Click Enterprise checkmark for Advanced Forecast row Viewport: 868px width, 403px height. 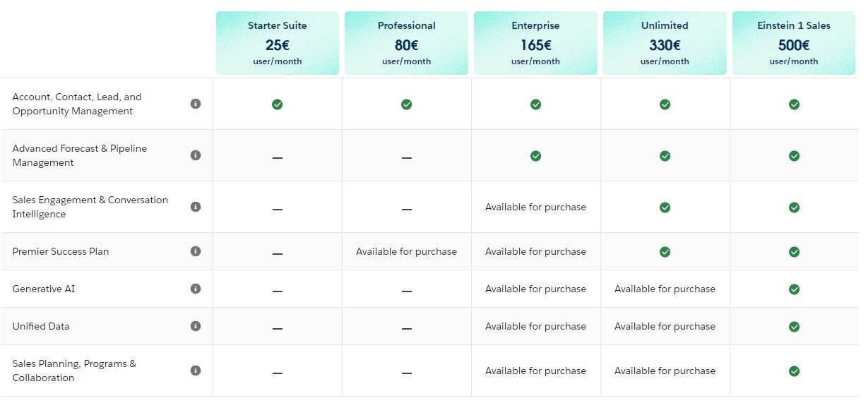pyautogui.click(x=536, y=156)
